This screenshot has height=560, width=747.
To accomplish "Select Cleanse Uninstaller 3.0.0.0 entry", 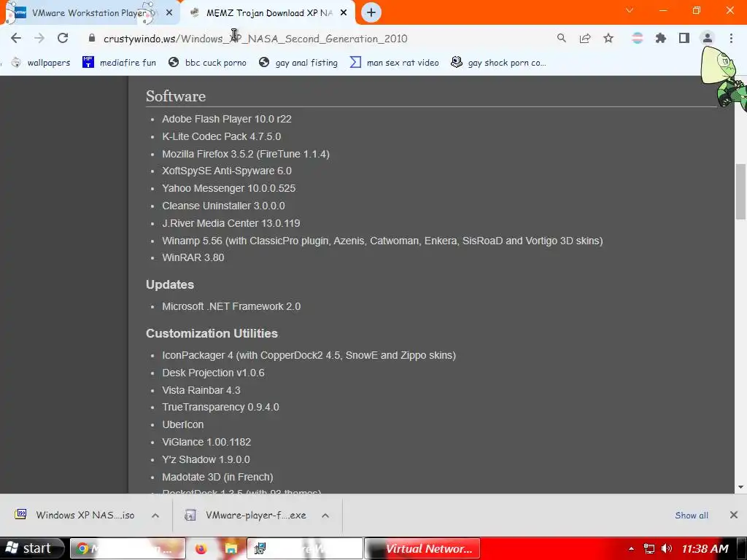I will tap(223, 206).
